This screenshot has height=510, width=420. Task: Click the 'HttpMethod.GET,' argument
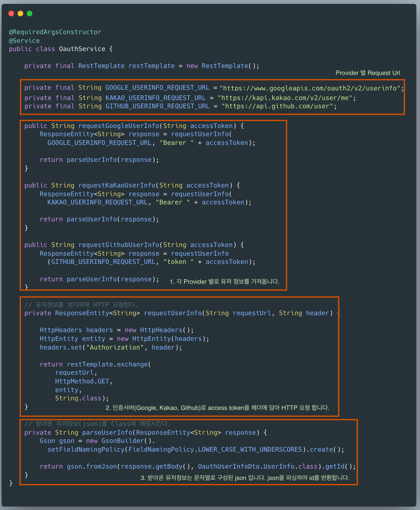click(84, 381)
